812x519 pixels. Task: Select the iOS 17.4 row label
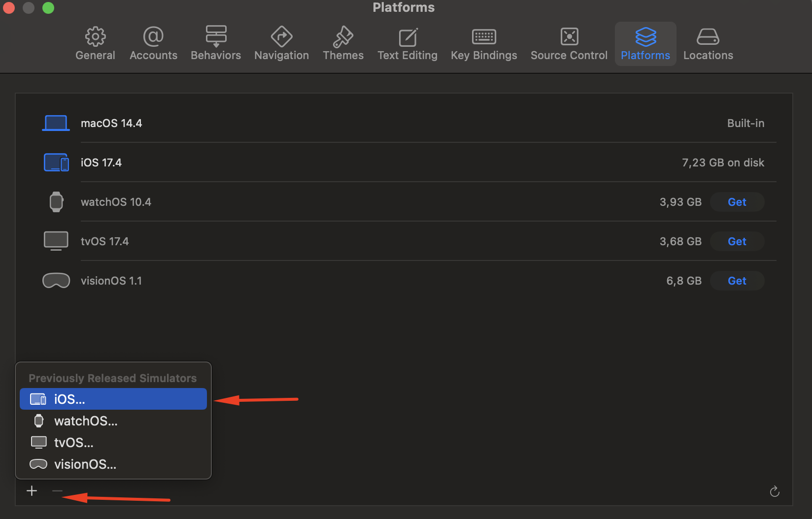coord(101,162)
